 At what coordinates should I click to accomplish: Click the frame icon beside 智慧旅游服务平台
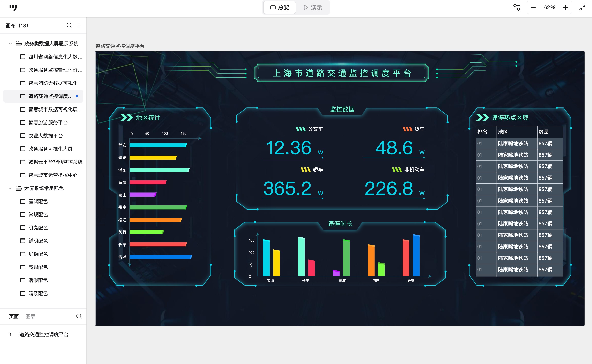[x=23, y=123]
